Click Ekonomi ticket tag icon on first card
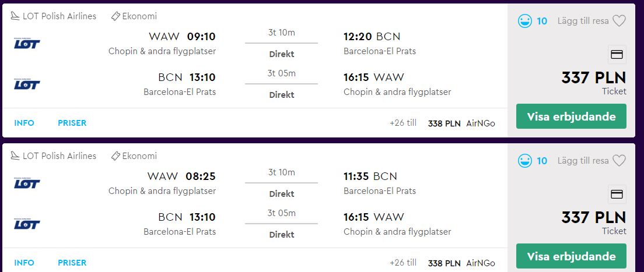 coord(116,16)
